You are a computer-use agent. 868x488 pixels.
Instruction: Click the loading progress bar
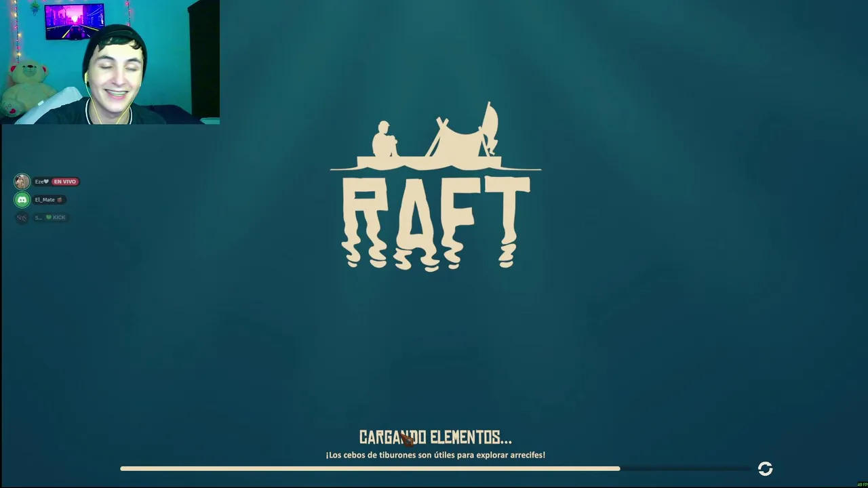(435, 468)
